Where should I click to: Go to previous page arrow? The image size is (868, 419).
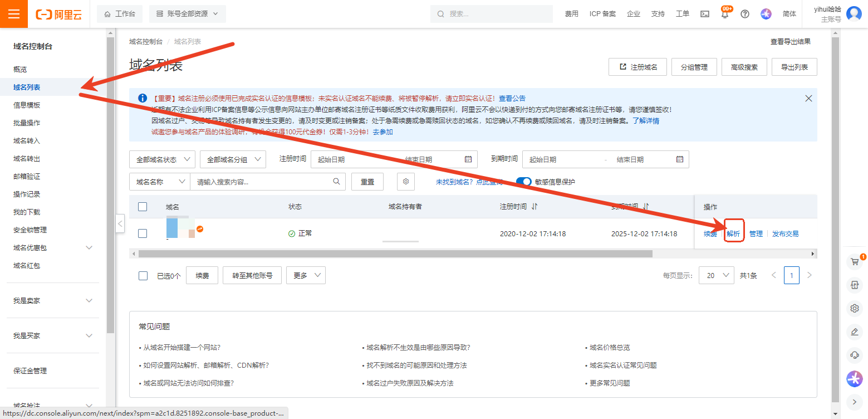pos(773,275)
